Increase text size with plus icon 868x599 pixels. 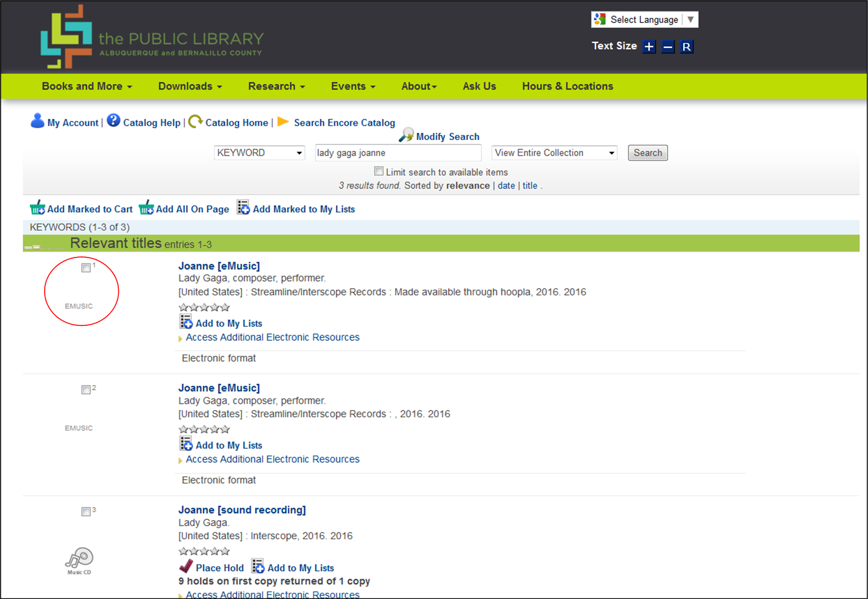(x=649, y=47)
